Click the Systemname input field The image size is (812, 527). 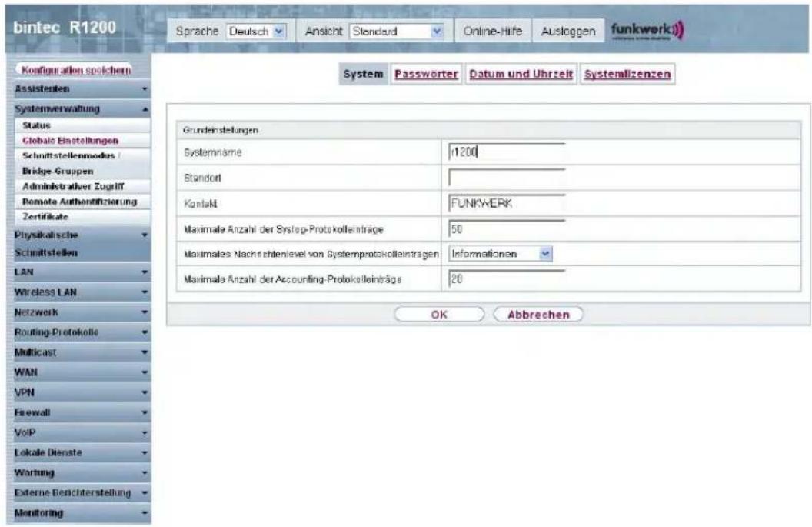pyautogui.click(x=507, y=152)
